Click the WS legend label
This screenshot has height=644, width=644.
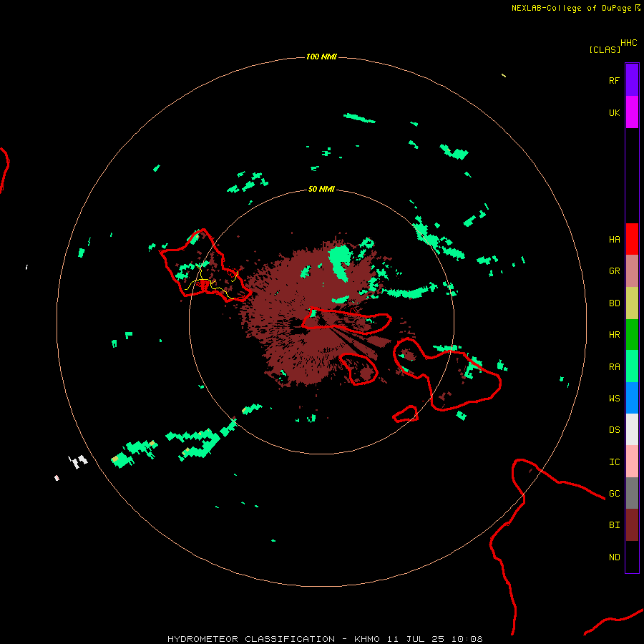pyautogui.click(x=614, y=399)
